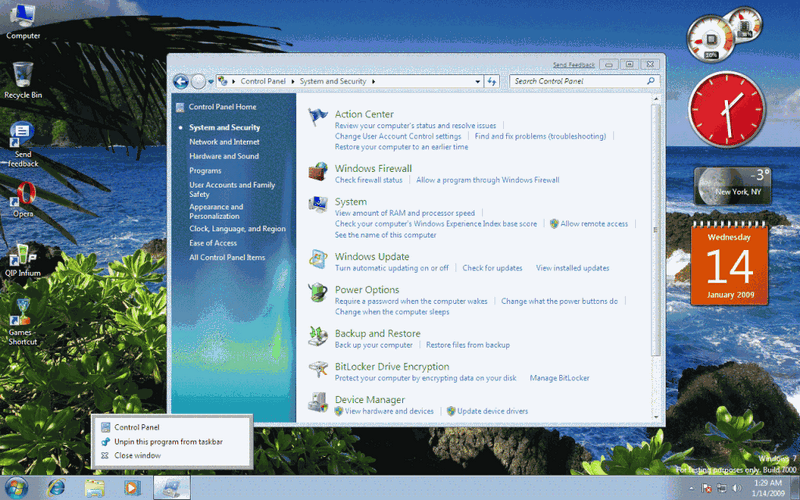Open Programs category in sidebar
Image resolution: width=800 pixels, height=500 pixels.
205,170
